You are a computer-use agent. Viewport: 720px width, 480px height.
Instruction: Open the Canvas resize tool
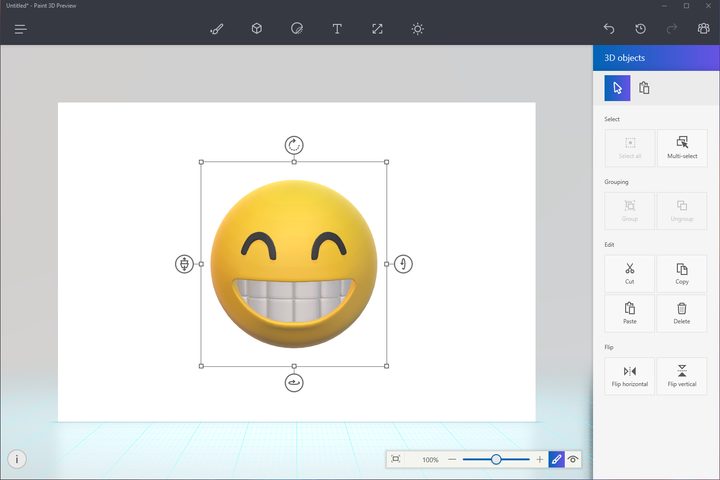377,29
